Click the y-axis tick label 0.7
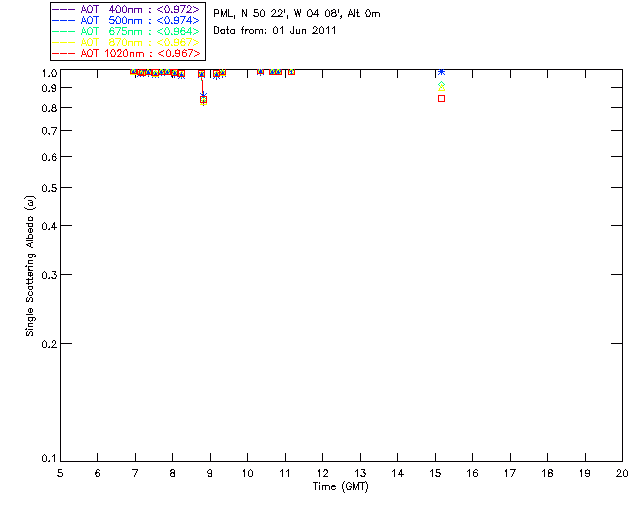The image size is (640, 512). [49, 131]
